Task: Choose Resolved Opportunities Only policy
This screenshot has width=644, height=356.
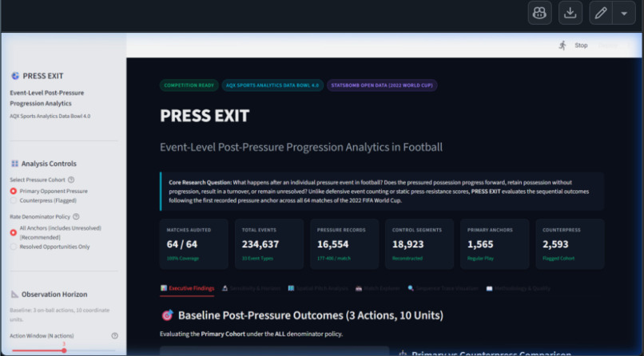Action: pyautogui.click(x=50, y=247)
